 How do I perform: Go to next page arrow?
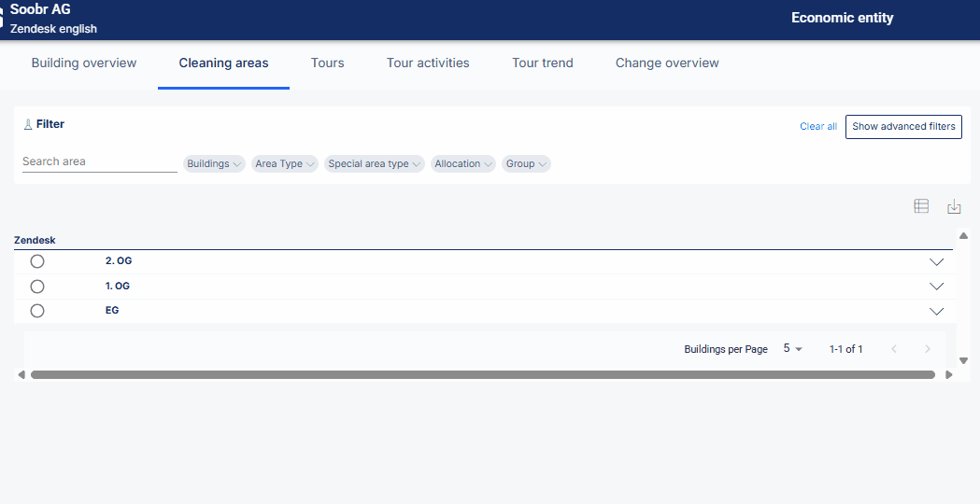(928, 349)
